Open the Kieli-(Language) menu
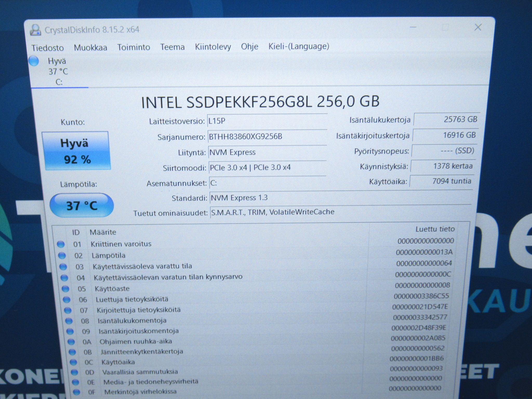Viewport: 532px width, 399px height. click(x=299, y=46)
